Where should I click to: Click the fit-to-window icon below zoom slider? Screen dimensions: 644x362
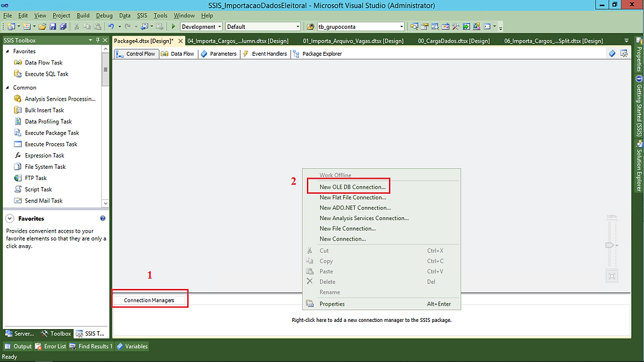pyautogui.click(x=612, y=276)
